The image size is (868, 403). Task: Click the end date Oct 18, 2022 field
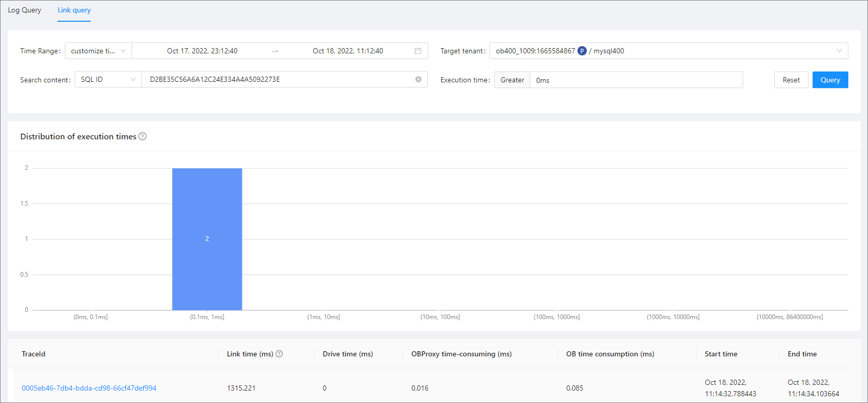[x=348, y=51]
